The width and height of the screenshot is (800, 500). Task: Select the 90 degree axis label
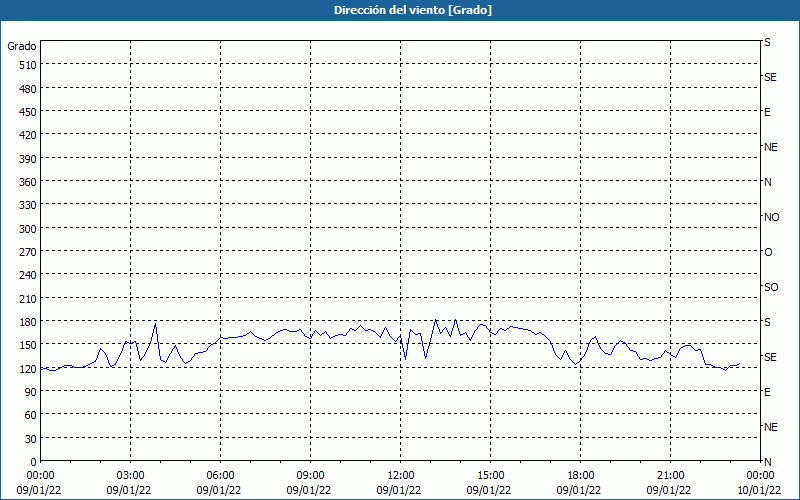tap(31, 392)
